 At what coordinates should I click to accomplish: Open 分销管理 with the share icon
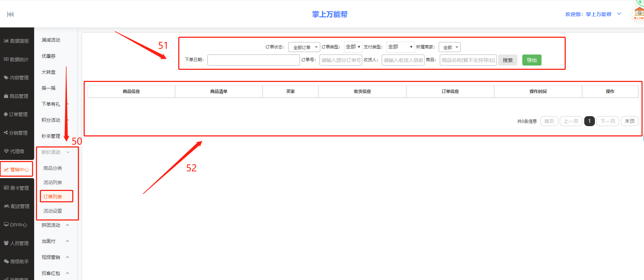(17, 133)
